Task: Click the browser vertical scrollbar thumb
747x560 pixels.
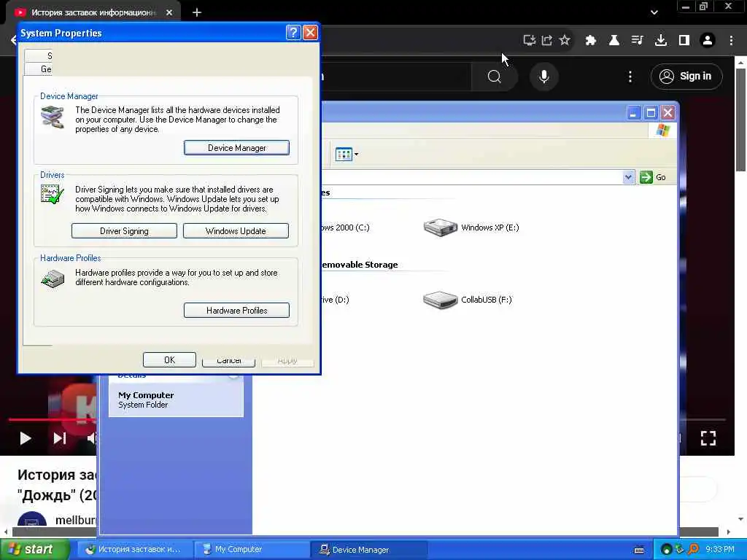Action: 740,120
